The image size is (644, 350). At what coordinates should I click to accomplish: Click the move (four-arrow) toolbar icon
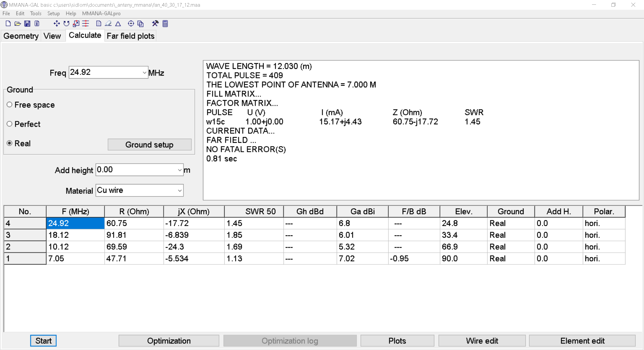pos(56,24)
